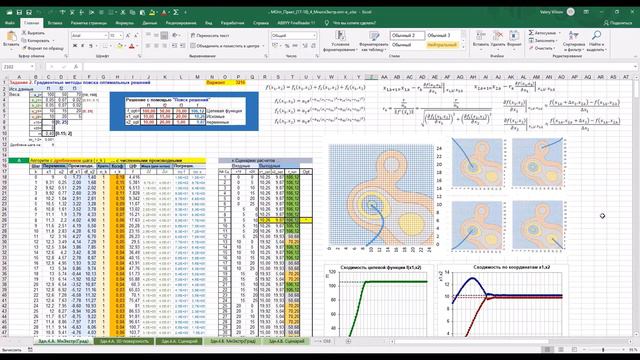
Task: Toggle align text left button
Action: point(148,46)
